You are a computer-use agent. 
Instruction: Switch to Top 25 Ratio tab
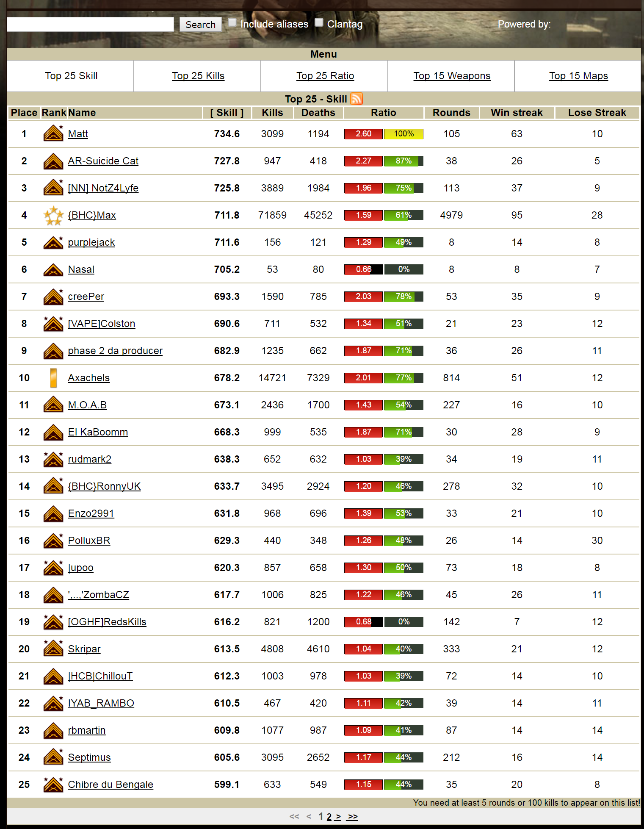point(325,76)
